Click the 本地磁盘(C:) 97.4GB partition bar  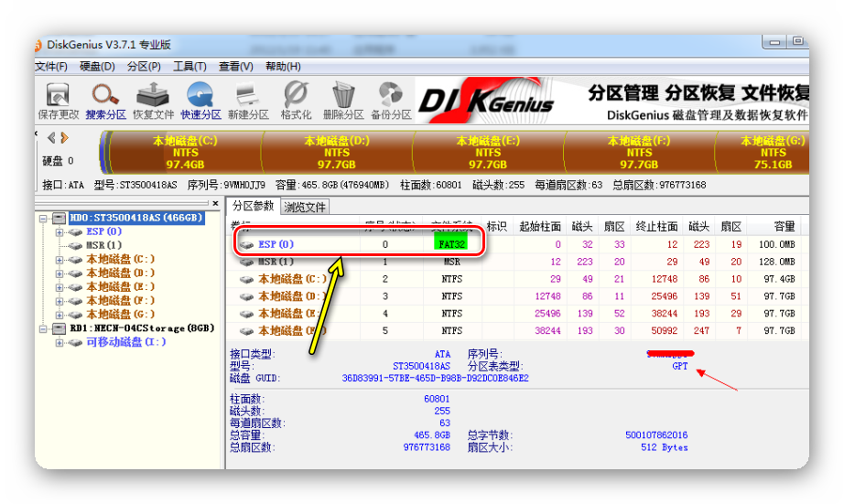pos(185,152)
